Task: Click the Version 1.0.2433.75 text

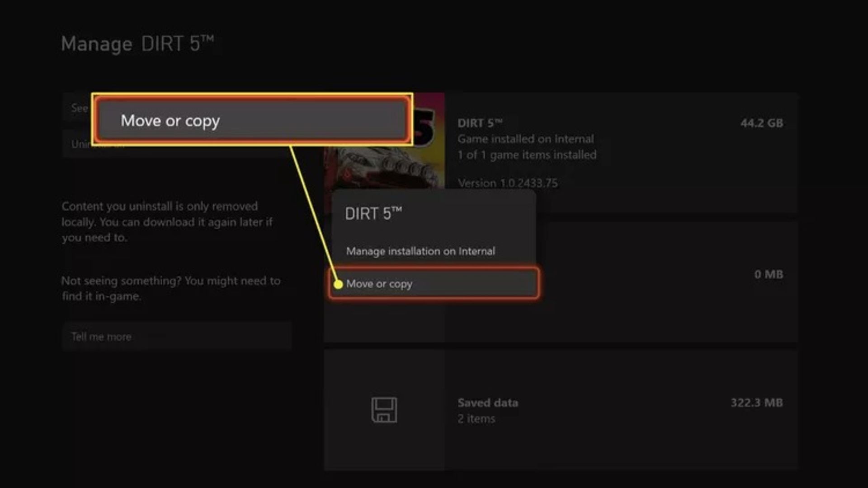Action: pos(507,183)
